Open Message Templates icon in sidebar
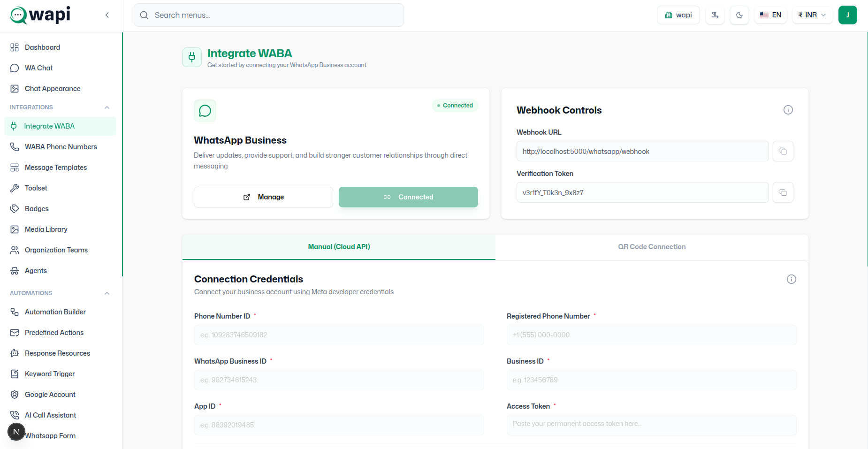The width and height of the screenshot is (868, 449). click(15, 167)
